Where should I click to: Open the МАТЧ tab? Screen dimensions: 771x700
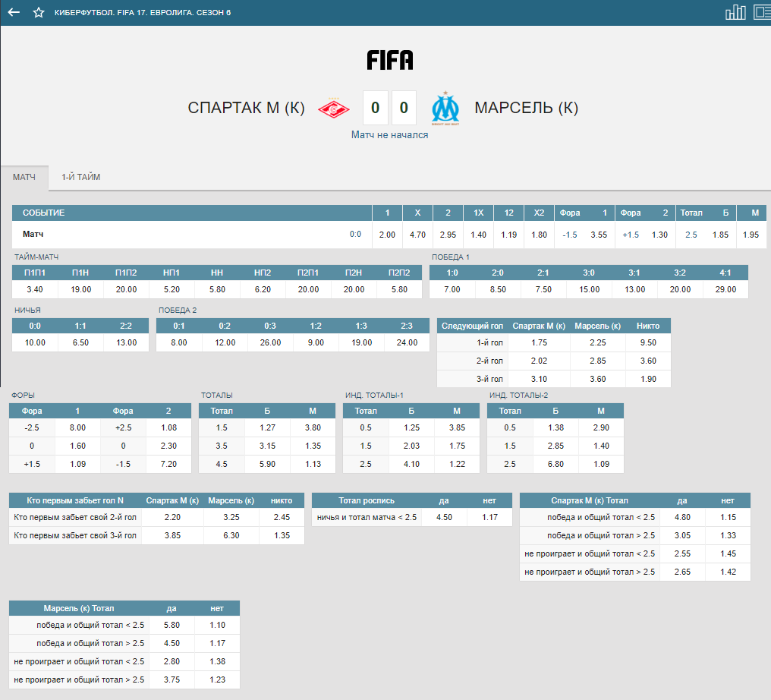click(24, 177)
